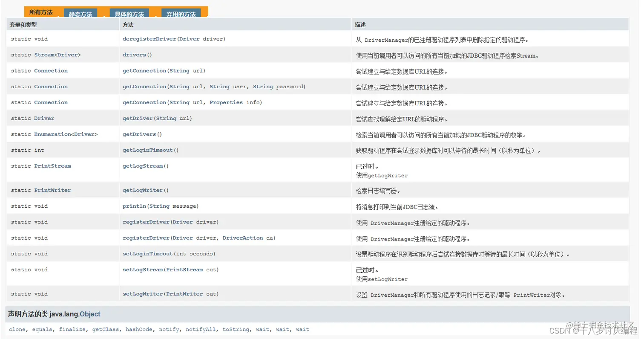Open the deregisterDriver method link
The height and width of the screenshot is (339, 644).
[149, 39]
